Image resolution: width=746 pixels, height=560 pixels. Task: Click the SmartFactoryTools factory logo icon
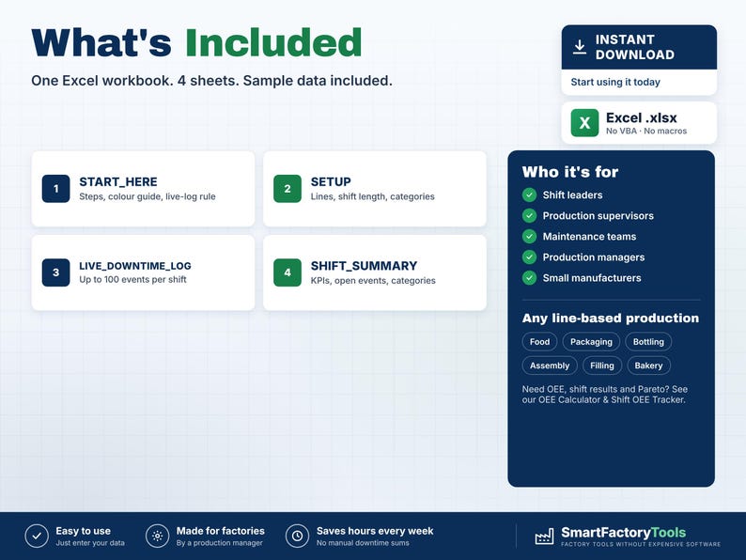(x=544, y=537)
